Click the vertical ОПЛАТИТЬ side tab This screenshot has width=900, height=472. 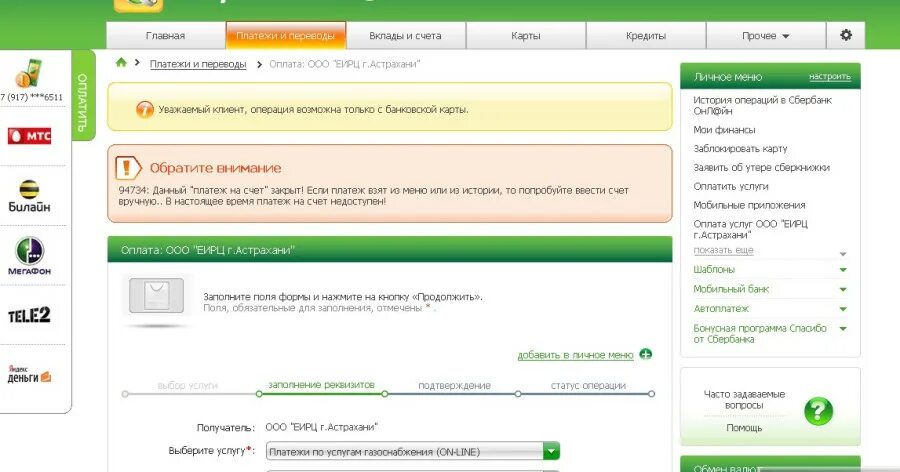coord(83,95)
